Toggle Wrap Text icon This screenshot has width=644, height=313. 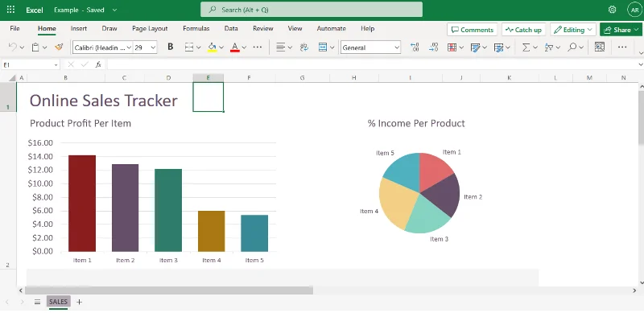[304, 47]
